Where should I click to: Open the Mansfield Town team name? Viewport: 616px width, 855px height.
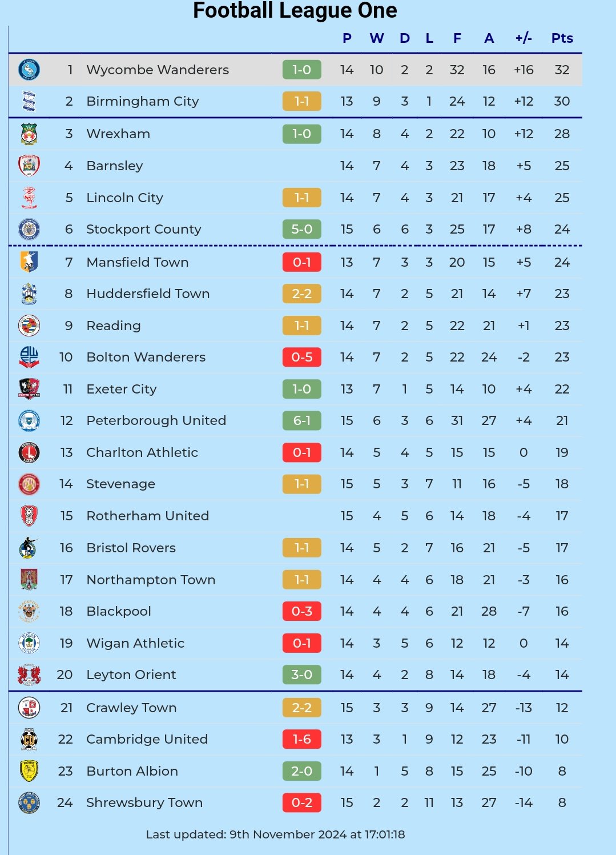[137, 262]
